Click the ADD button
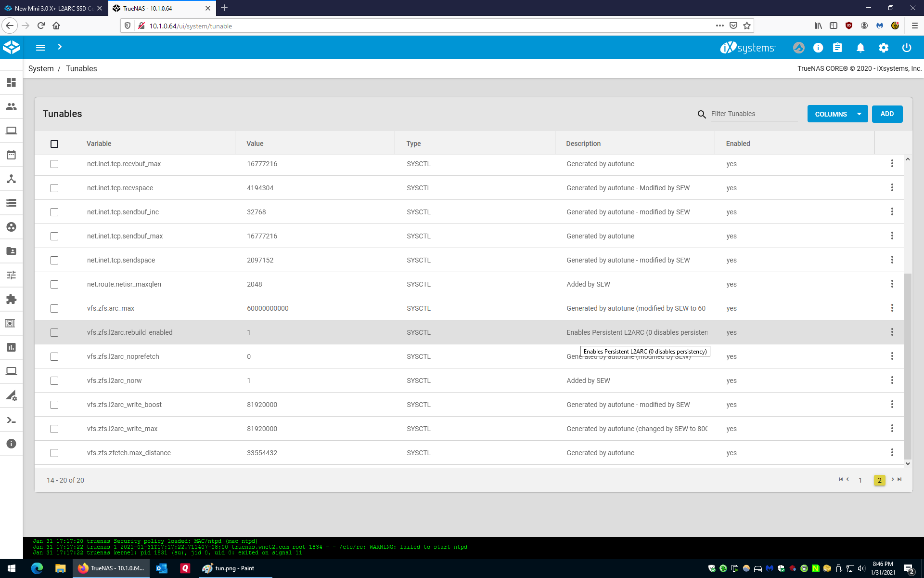The height and width of the screenshot is (578, 924). pos(887,114)
